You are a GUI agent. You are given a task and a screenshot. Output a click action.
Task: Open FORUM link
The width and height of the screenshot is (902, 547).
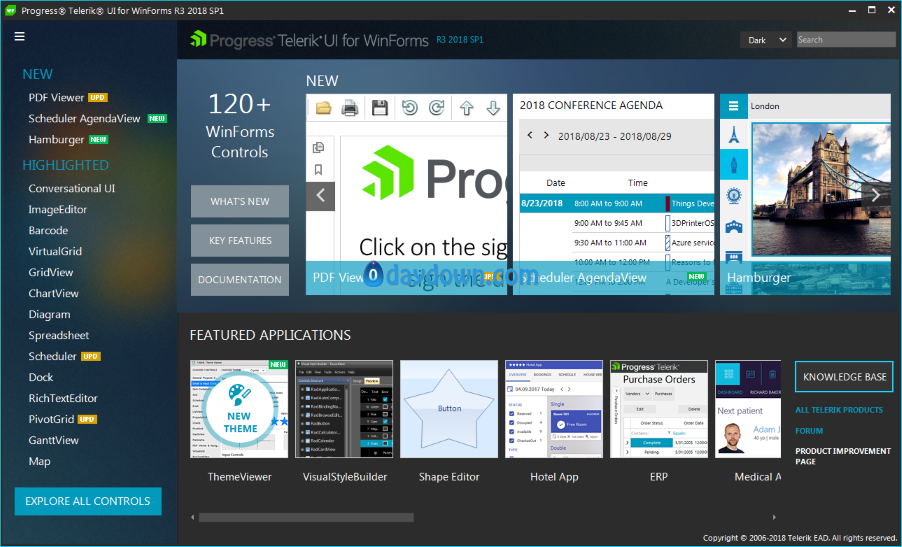[x=809, y=431]
